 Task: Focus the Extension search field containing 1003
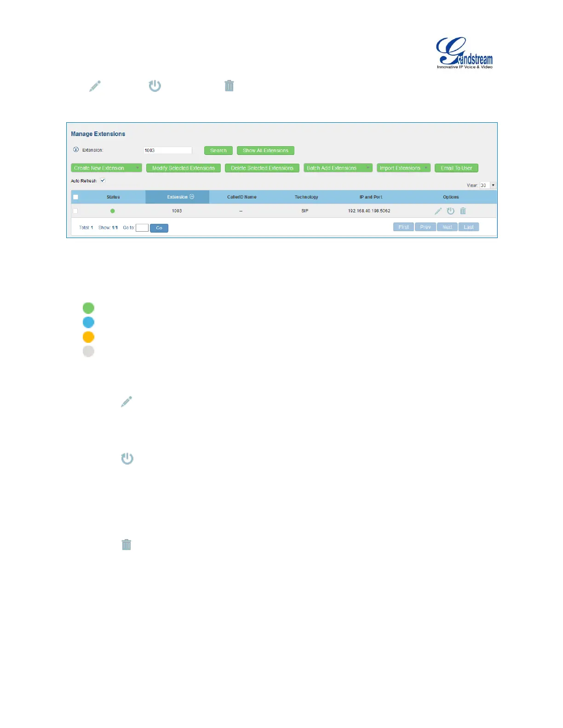click(168, 150)
